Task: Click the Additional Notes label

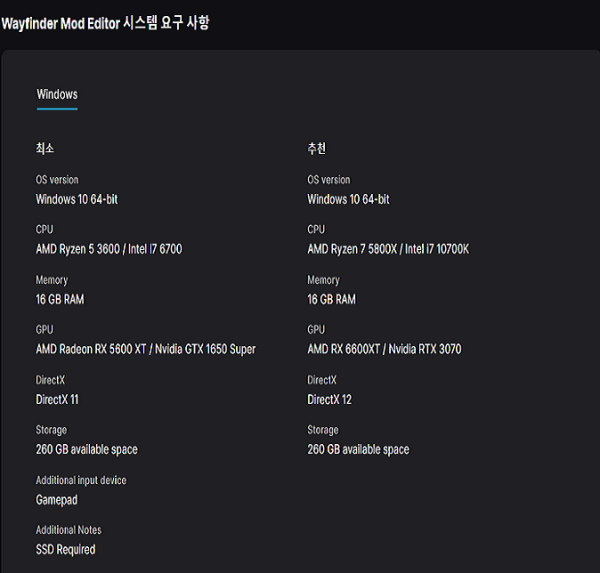Action: pos(68,530)
